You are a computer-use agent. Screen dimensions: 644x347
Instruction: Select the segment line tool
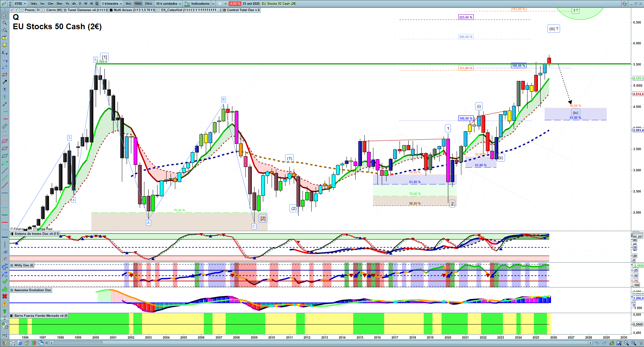point(5,104)
